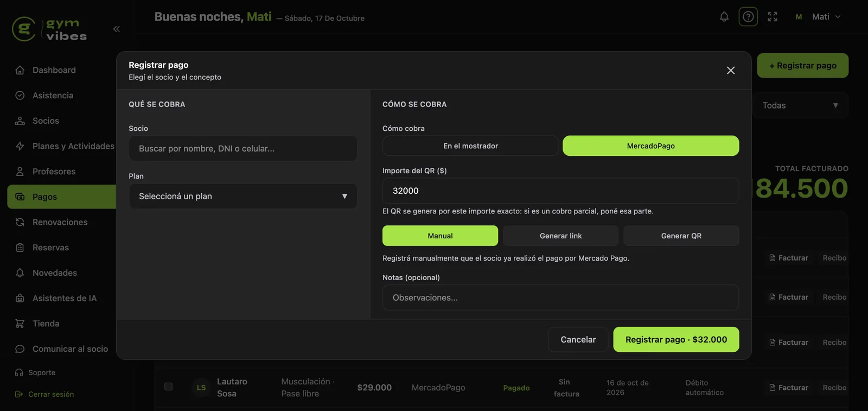Click Registrar pago · $32.000 button
The height and width of the screenshot is (411, 868).
coord(676,339)
